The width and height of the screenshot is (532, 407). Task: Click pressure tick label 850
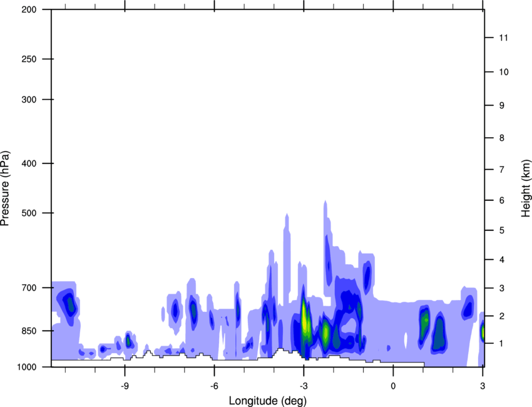(29, 331)
